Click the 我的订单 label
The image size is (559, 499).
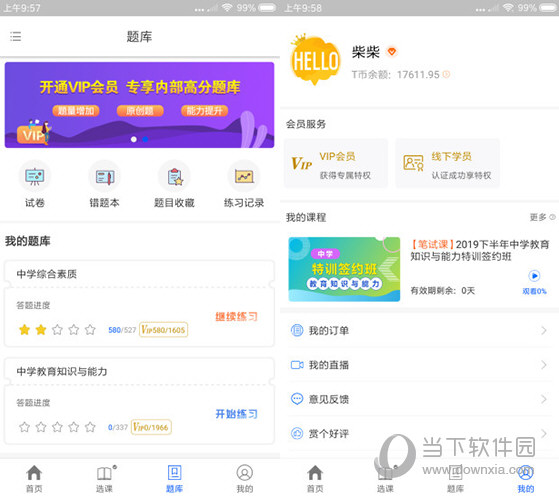point(329,330)
